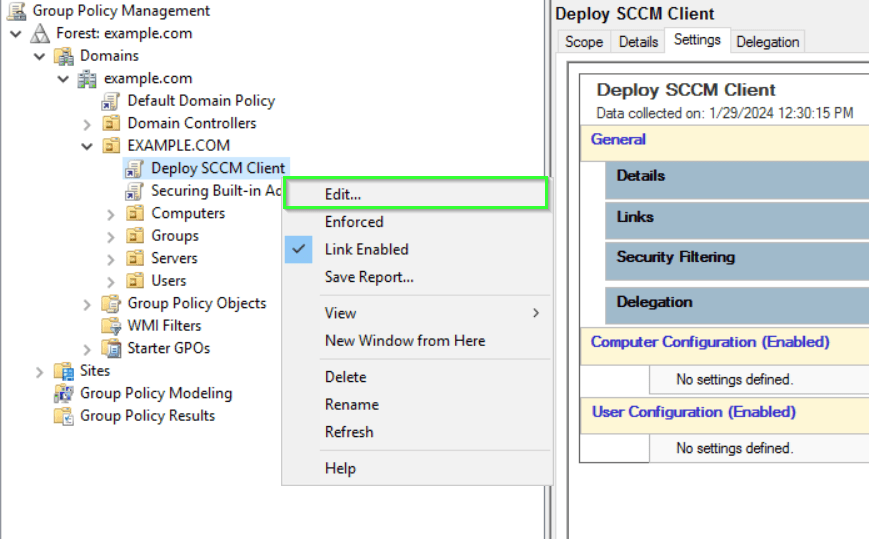
Task: Click the Domain Controllers OU folder icon
Action: pos(111,123)
